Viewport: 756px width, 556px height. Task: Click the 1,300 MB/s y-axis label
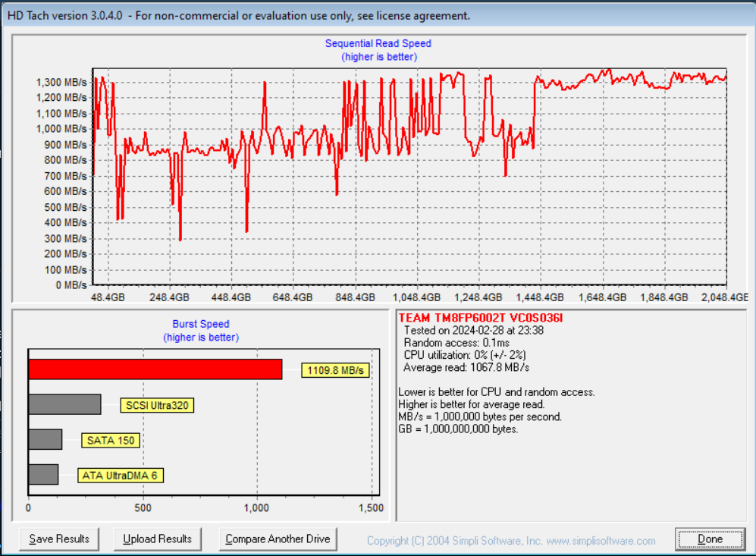pos(61,82)
